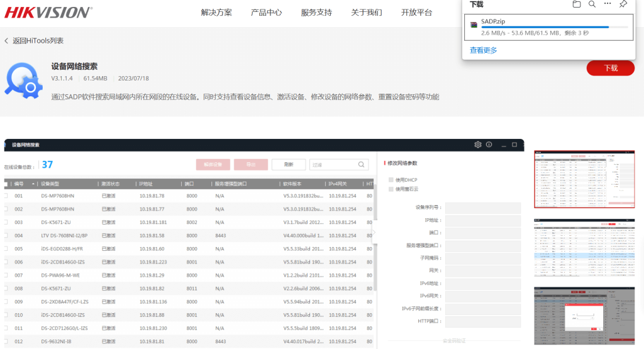Select the second preview thumbnail
The image size is (644, 349).
point(584,248)
